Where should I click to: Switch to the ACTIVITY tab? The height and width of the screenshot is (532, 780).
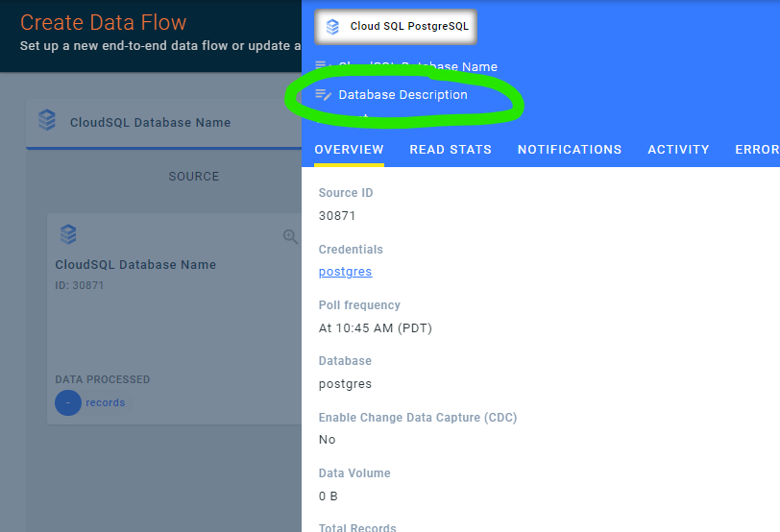678,150
